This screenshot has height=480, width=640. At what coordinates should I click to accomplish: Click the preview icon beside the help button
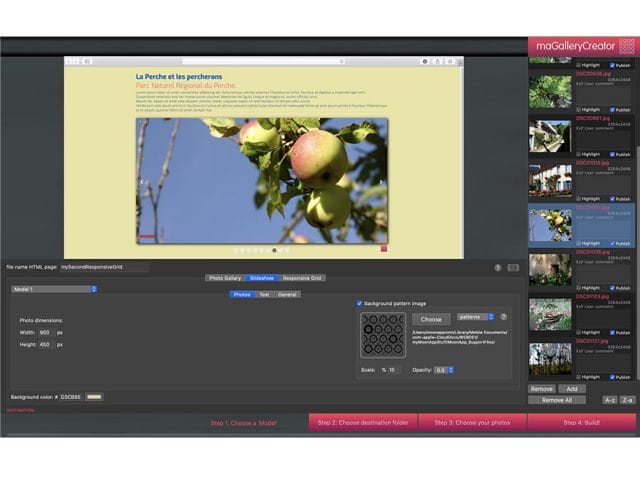pyautogui.click(x=513, y=267)
